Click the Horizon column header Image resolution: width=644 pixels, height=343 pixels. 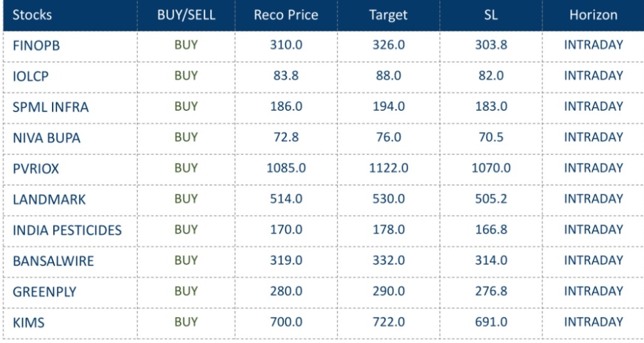tap(593, 15)
